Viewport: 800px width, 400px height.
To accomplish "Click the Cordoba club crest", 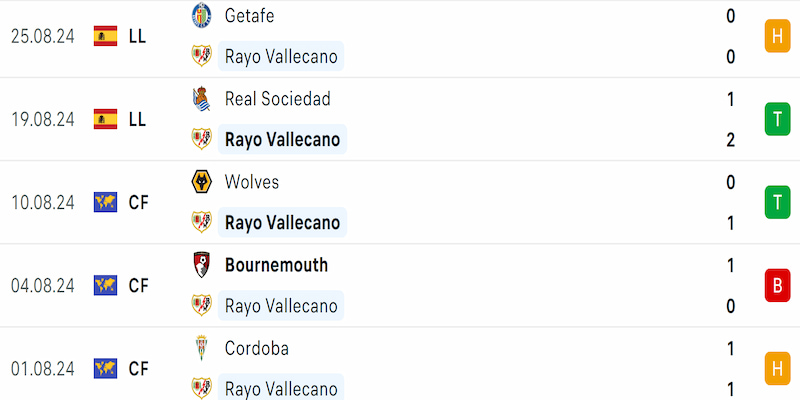I will click(x=202, y=348).
